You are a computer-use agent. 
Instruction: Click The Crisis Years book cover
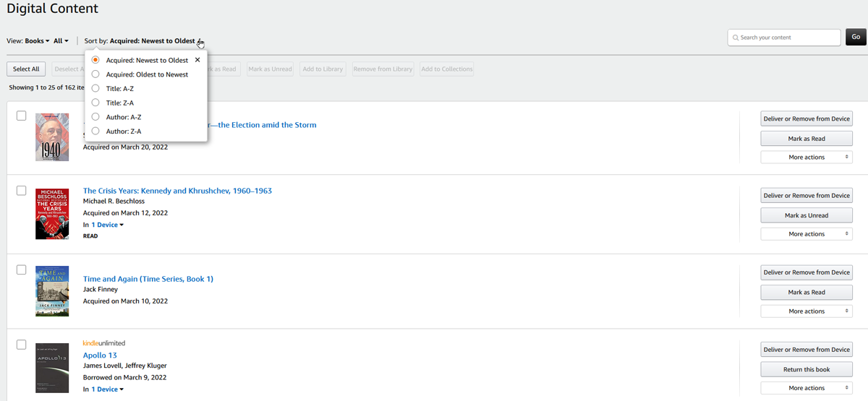click(52, 214)
